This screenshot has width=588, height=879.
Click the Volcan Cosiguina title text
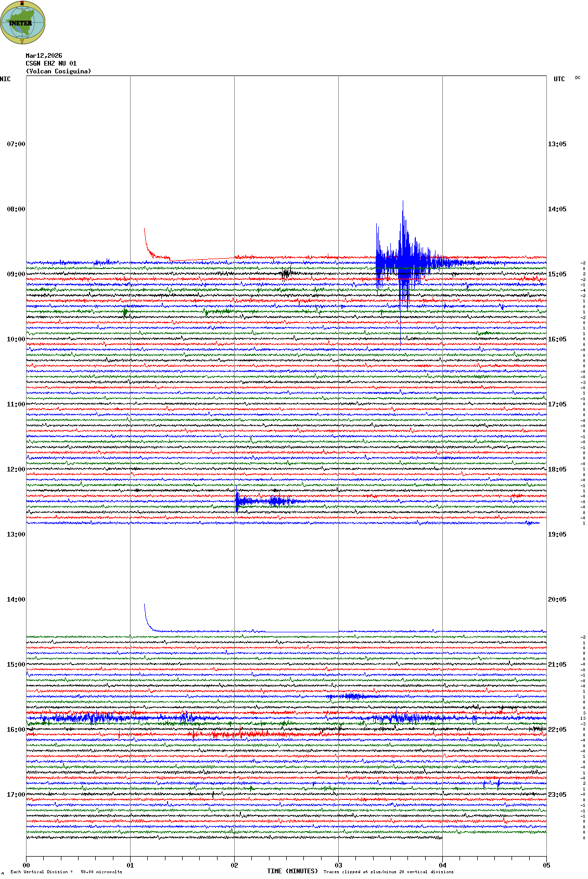click(x=58, y=71)
